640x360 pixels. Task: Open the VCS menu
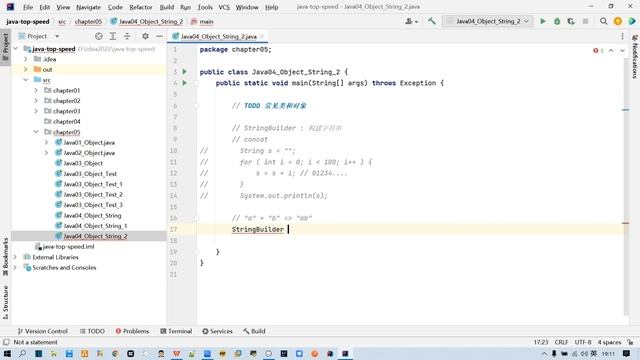tap(224, 7)
